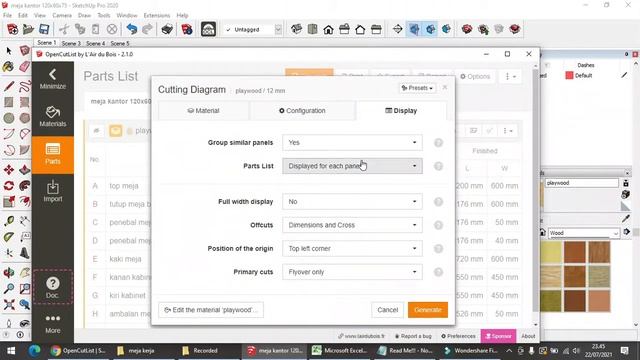
Task: Select the yellow wood material swatch
Action: pos(551,252)
